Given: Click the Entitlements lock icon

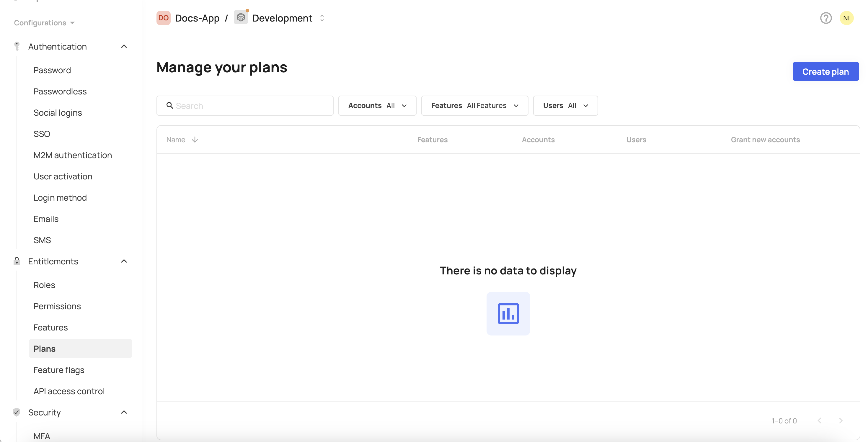Looking at the screenshot, I should (17, 261).
